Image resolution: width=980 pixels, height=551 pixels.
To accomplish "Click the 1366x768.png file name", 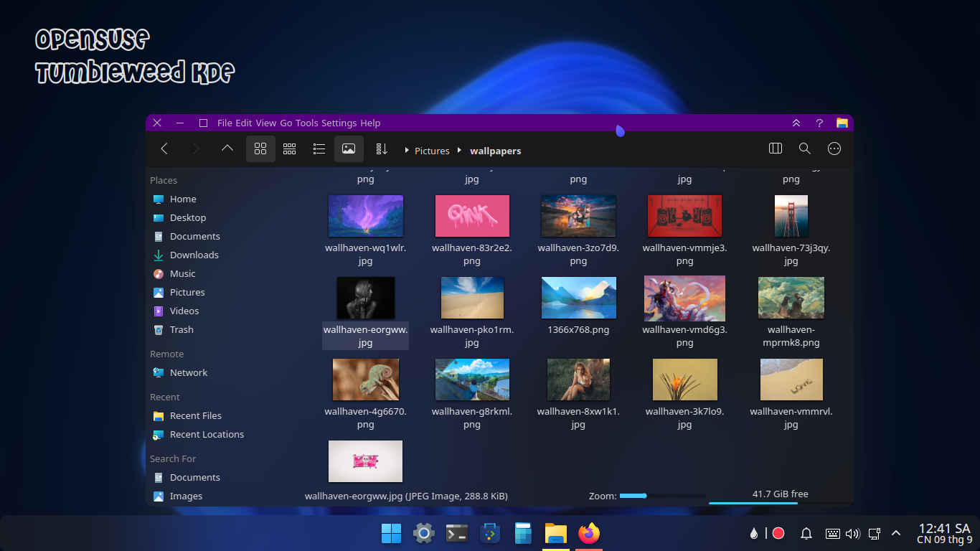I will point(578,330).
